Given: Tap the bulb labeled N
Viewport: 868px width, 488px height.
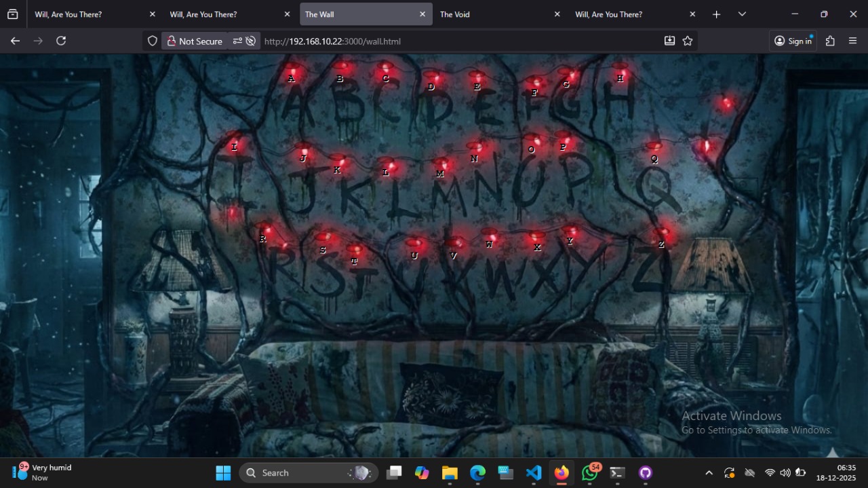Looking at the screenshot, I should coord(475,148).
